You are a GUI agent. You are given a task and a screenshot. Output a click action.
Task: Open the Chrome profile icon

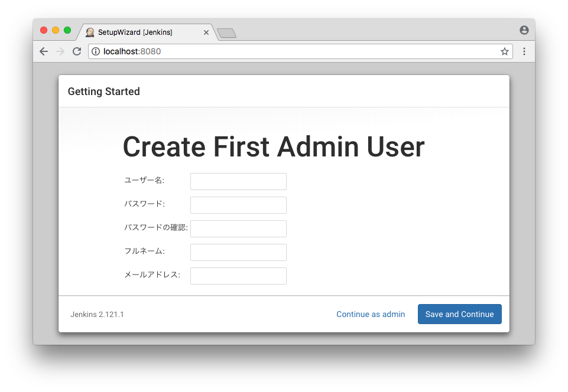point(524,30)
